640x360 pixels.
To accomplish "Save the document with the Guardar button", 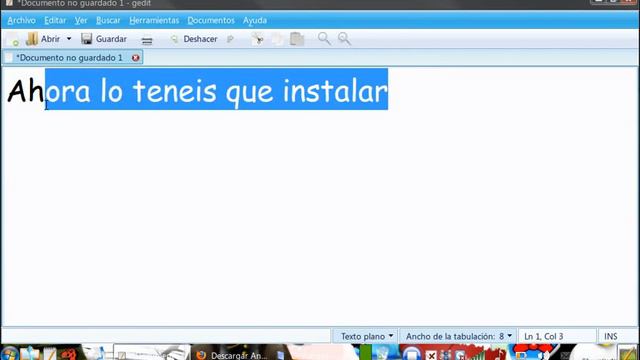I will pos(104,39).
